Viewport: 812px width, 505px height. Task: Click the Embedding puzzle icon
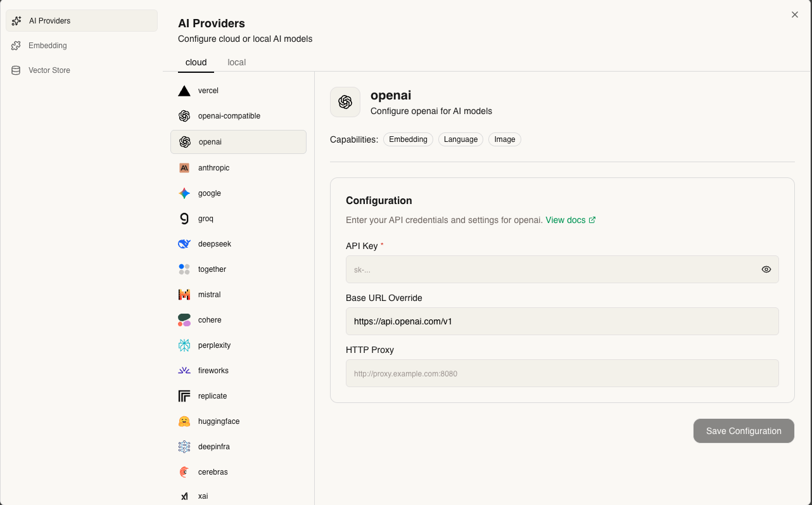click(x=16, y=46)
